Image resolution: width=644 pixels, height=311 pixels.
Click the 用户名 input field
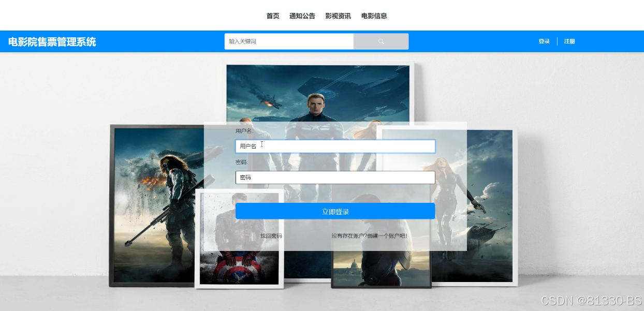coord(335,146)
